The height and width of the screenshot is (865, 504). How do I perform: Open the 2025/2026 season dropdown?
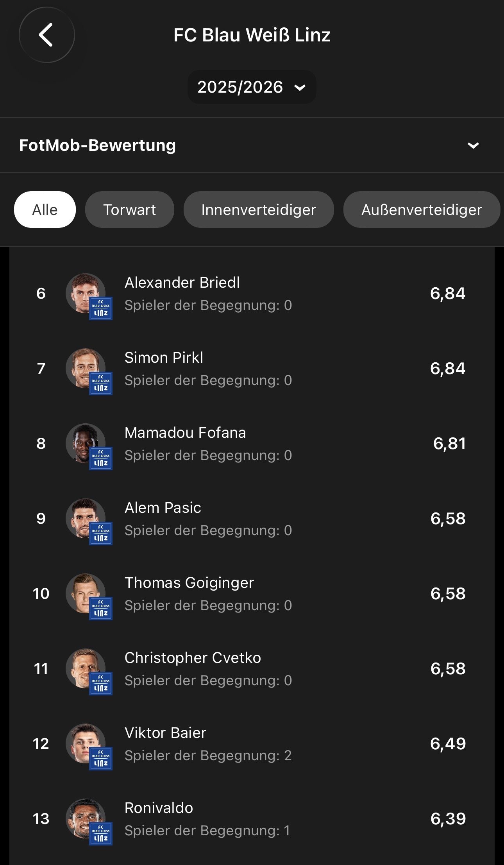pos(252,87)
